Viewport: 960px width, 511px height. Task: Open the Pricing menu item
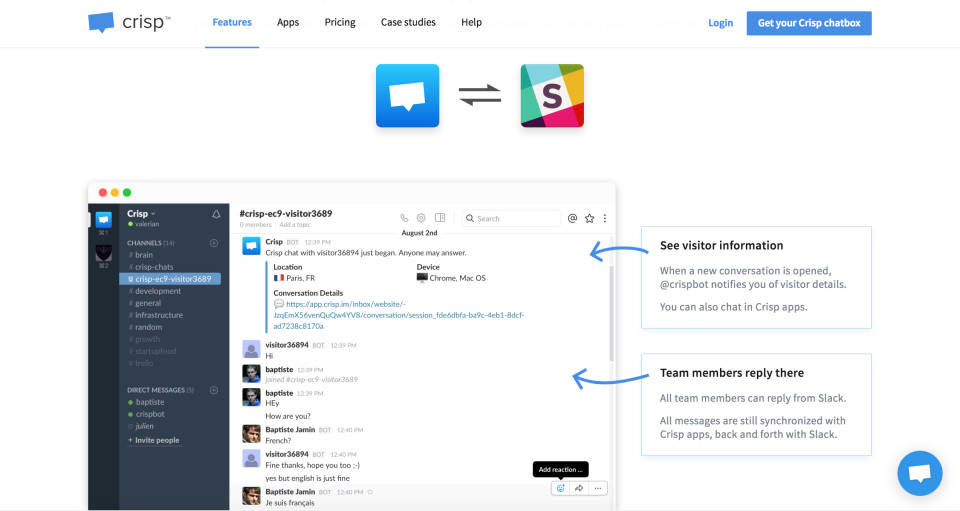coord(340,22)
